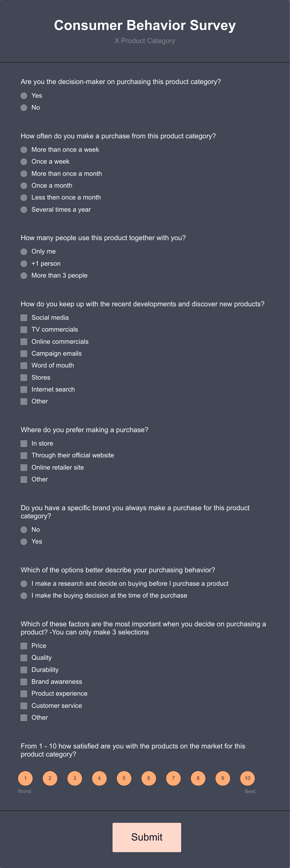Select Yes for specific brand loyalty
This screenshot has height=868, width=290.
click(x=24, y=541)
